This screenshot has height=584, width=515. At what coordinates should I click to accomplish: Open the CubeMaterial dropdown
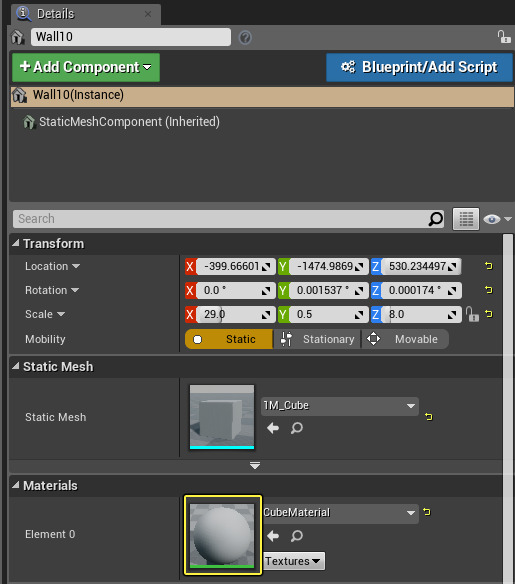[340, 513]
